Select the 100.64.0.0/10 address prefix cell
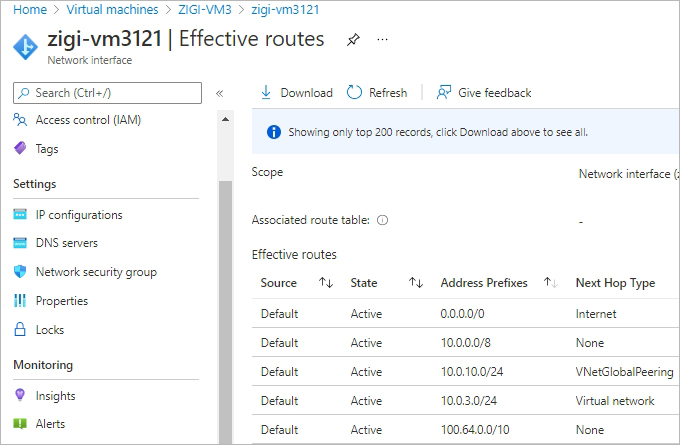Image resolution: width=680 pixels, height=445 pixels. (475, 430)
